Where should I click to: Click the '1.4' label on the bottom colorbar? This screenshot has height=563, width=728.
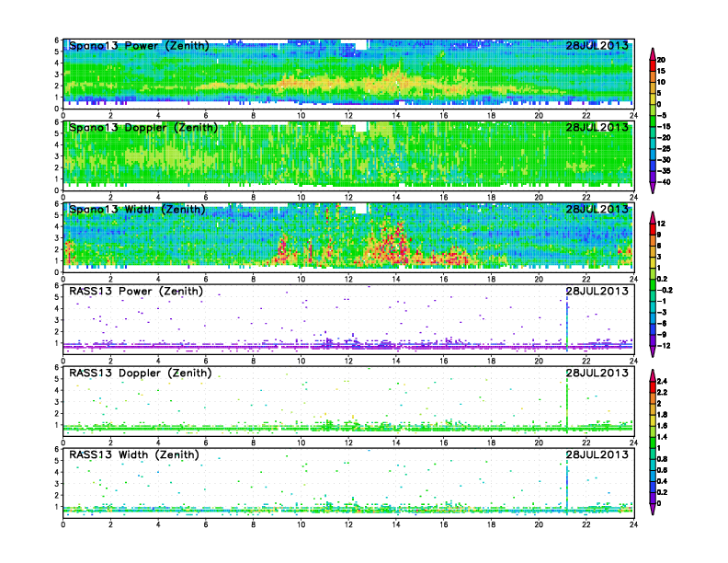[663, 437]
